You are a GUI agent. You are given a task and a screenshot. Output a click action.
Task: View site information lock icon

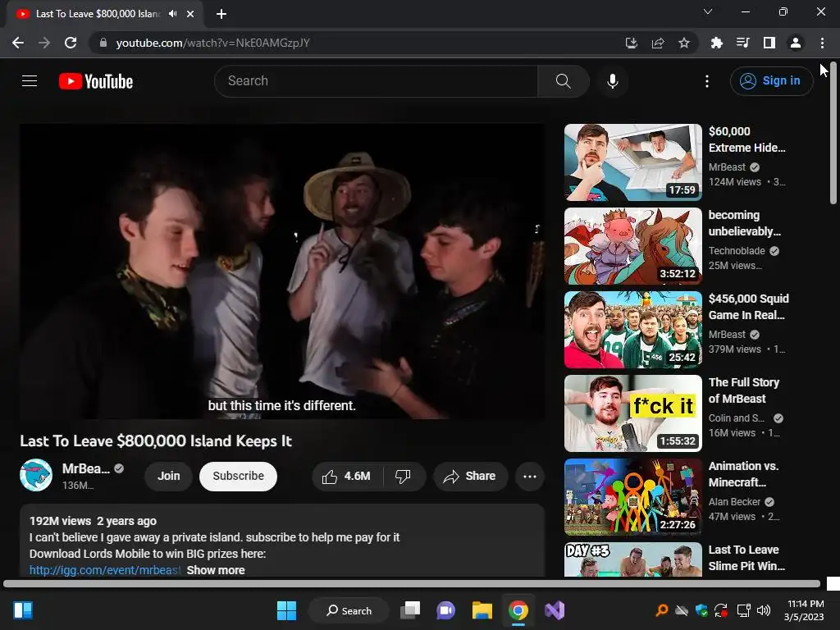[x=103, y=43]
